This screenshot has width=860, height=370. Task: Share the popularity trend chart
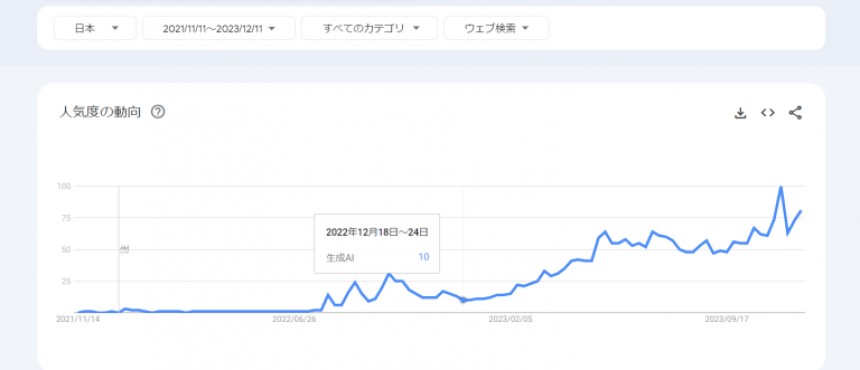[795, 113]
